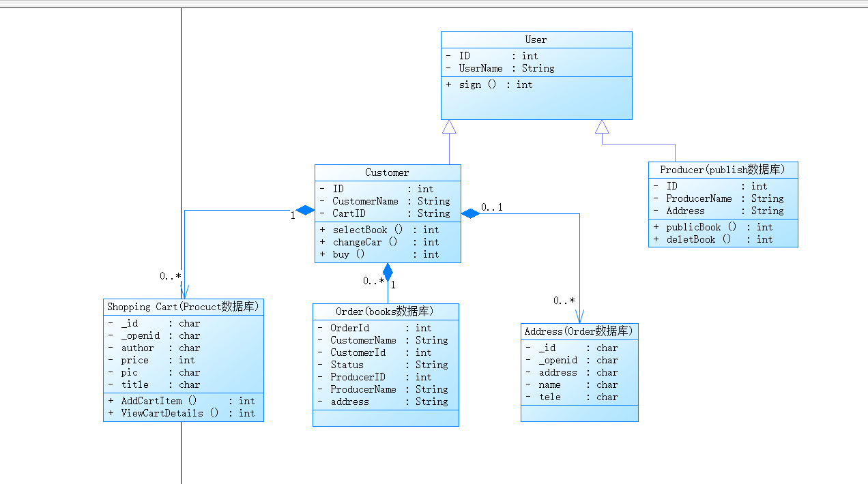Select 'author : char' in Shopping Cart

154,348
